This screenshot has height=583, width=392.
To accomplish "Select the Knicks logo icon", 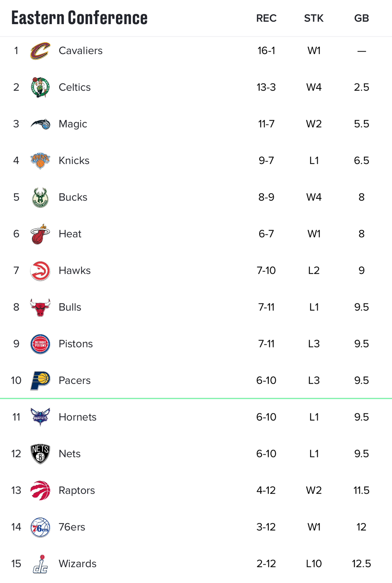I will coord(40,160).
